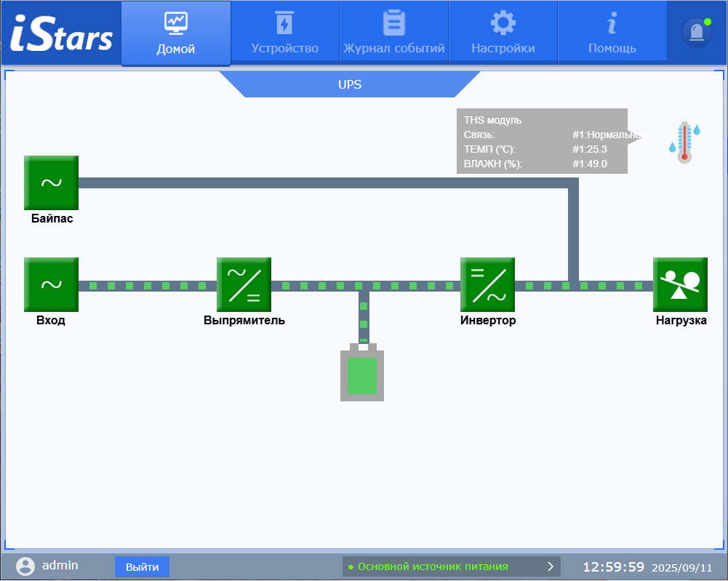Select the Input (Вход) AC source icon
This screenshot has height=581, width=728.
pos(51,284)
